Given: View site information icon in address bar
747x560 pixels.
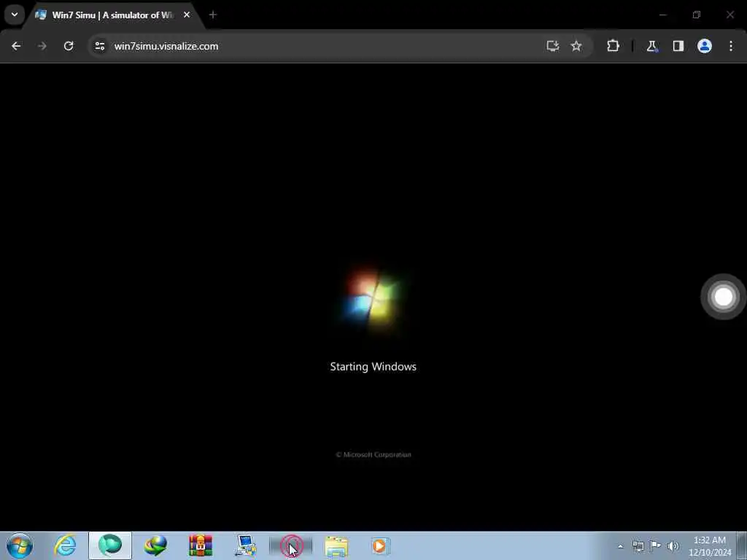Looking at the screenshot, I should pyautogui.click(x=99, y=46).
